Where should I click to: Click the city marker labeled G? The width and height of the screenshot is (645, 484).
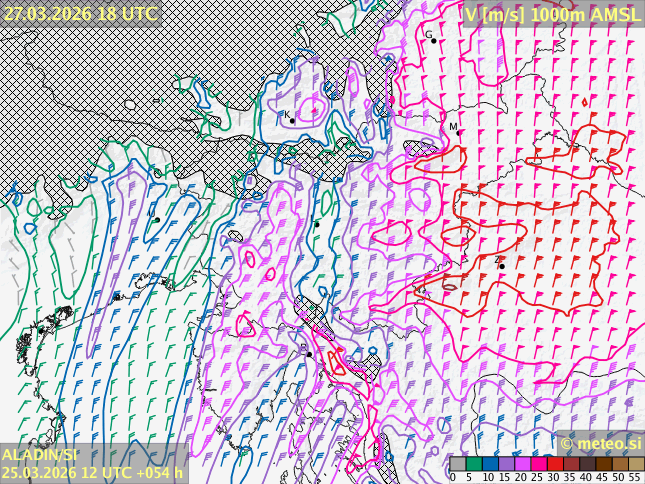[x=433, y=40]
